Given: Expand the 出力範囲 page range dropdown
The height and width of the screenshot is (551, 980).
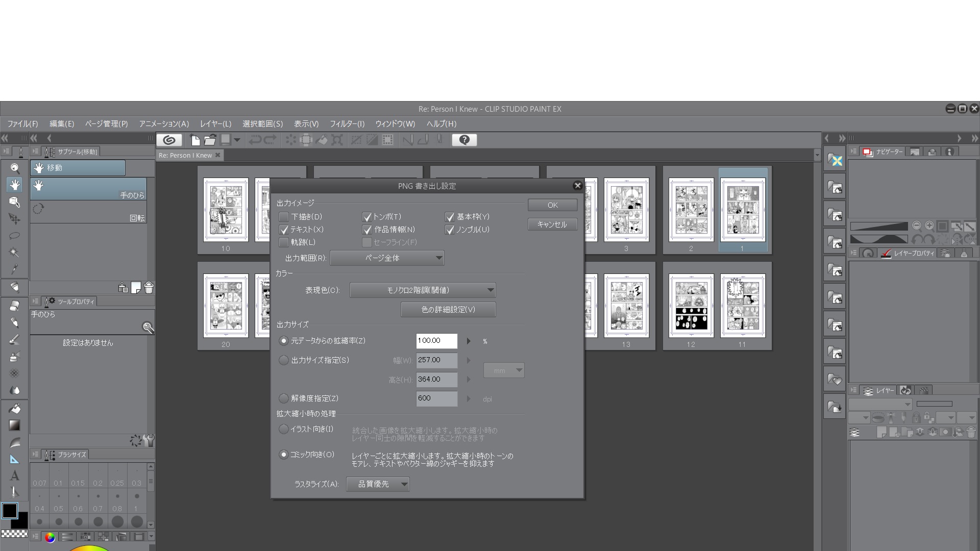Looking at the screenshot, I should click(387, 258).
